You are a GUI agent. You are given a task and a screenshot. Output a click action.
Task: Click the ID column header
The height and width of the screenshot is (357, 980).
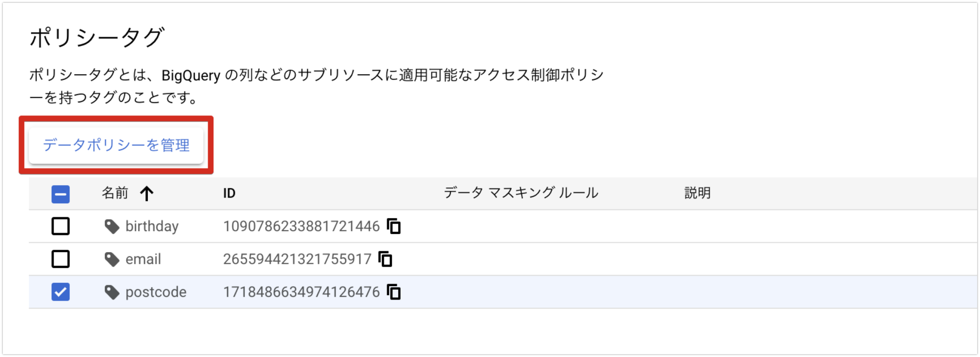point(230,193)
